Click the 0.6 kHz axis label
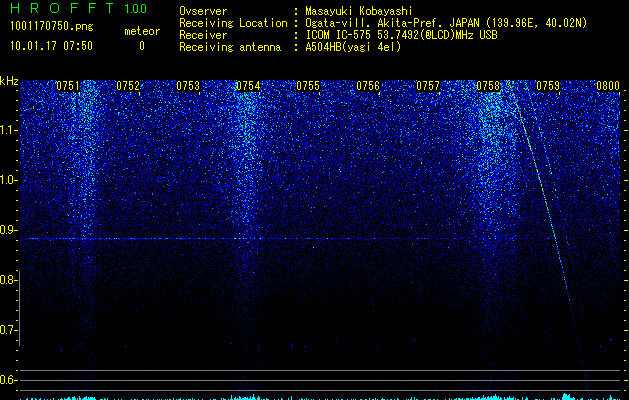This screenshot has height=400, width=629. 8,380
